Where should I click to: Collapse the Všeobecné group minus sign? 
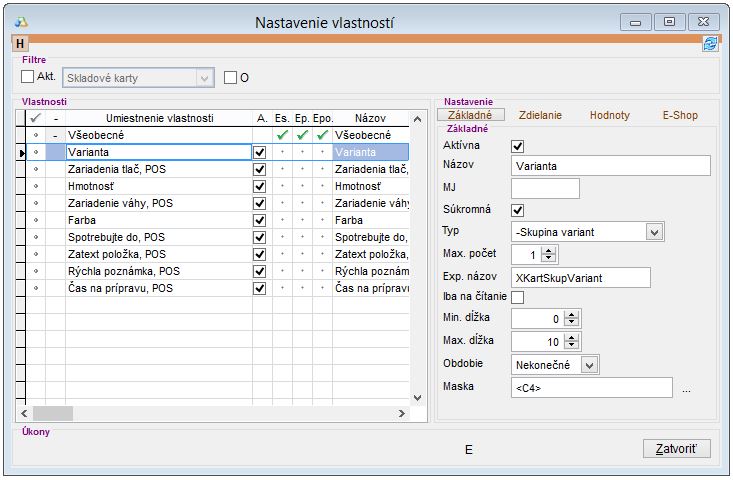pyautogui.click(x=56, y=134)
